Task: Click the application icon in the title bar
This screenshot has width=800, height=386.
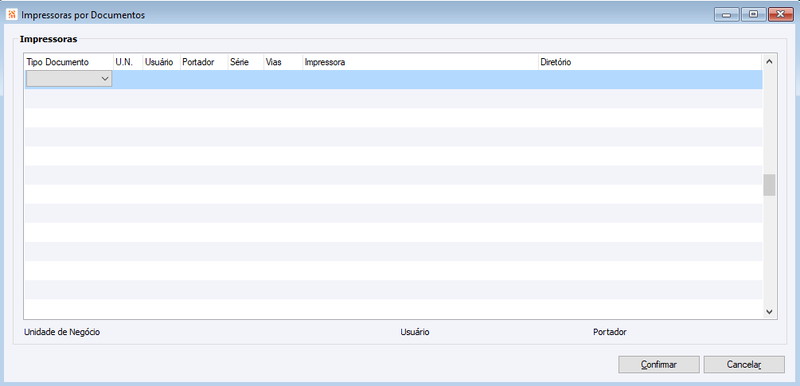Action: [x=12, y=15]
